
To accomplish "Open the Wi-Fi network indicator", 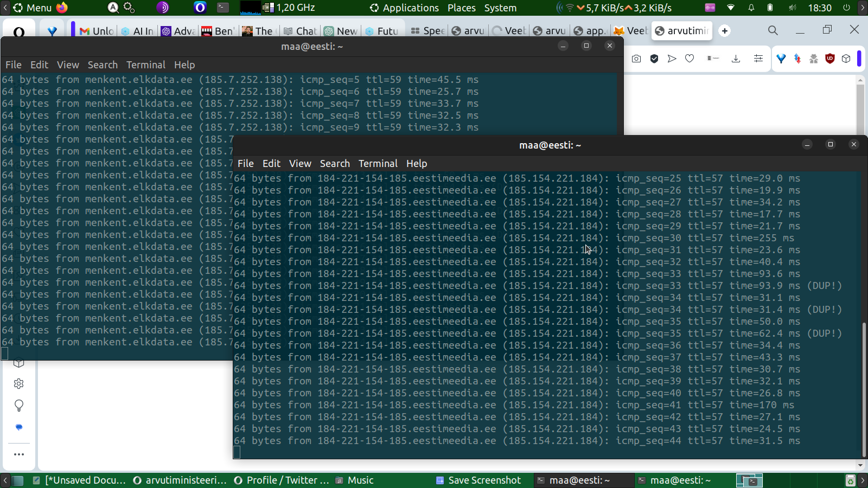I will (x=731, y=8).
